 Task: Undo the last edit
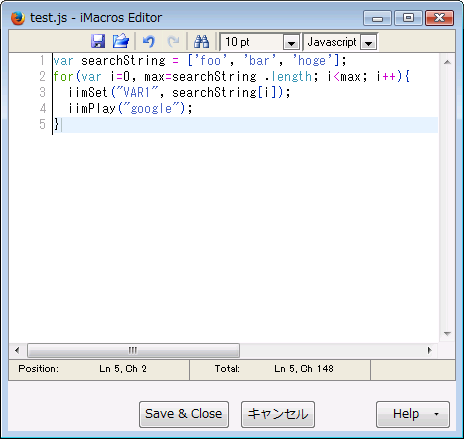[149, 42]
